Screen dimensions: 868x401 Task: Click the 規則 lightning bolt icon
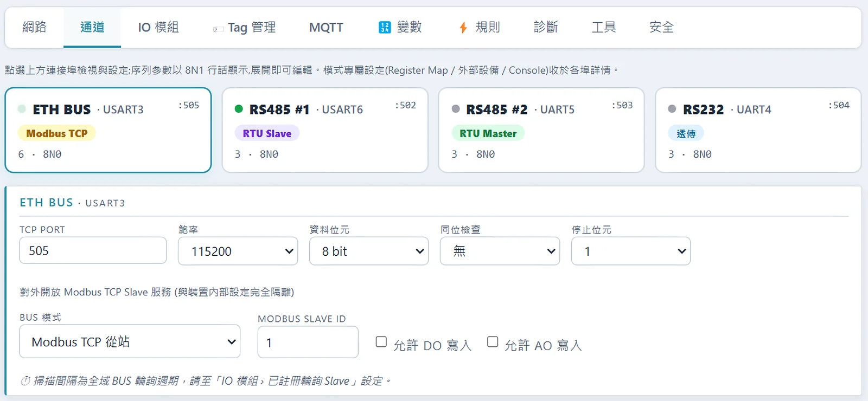[x=463, y=27]
